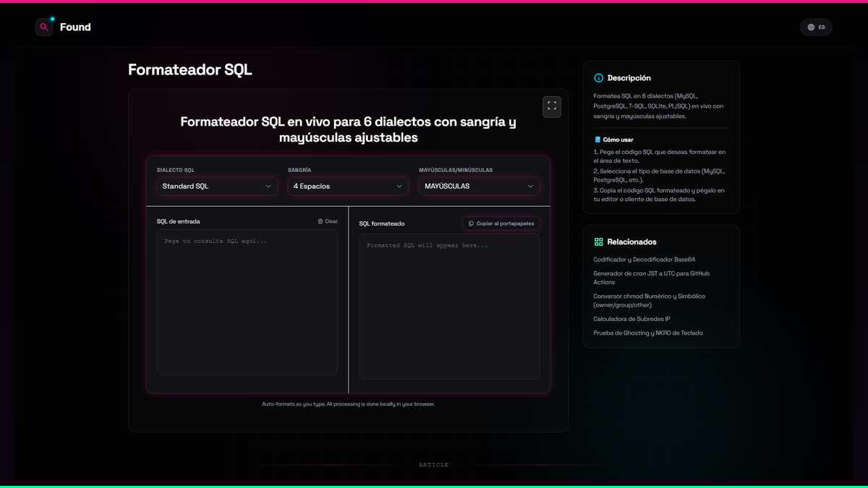Click the Descripción info icon
868x488 pixels.
click(598, 78)
